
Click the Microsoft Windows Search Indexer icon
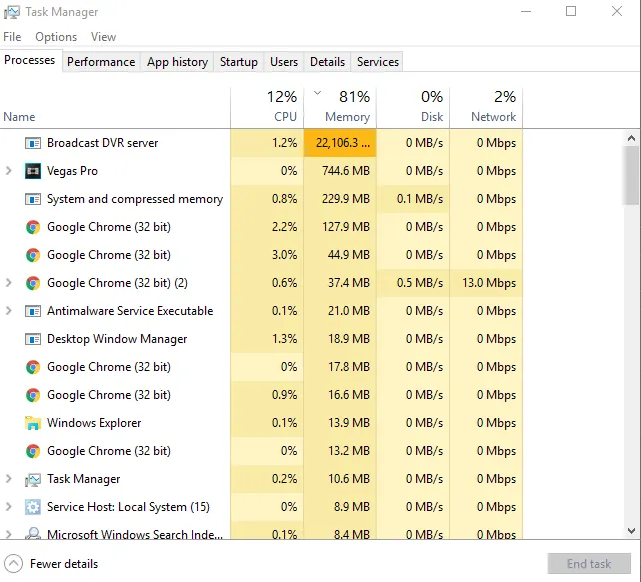pyautogui.click(x=33, y=533)
